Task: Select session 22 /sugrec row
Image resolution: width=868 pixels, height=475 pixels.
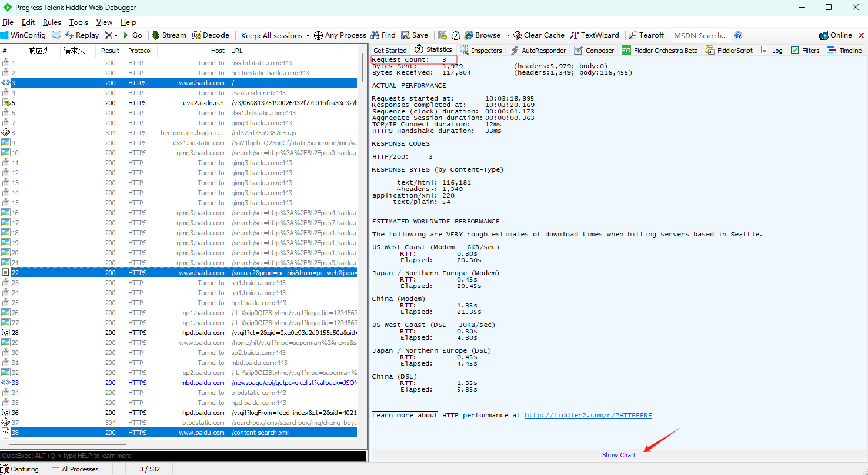Action: click(x=179, y=273)
